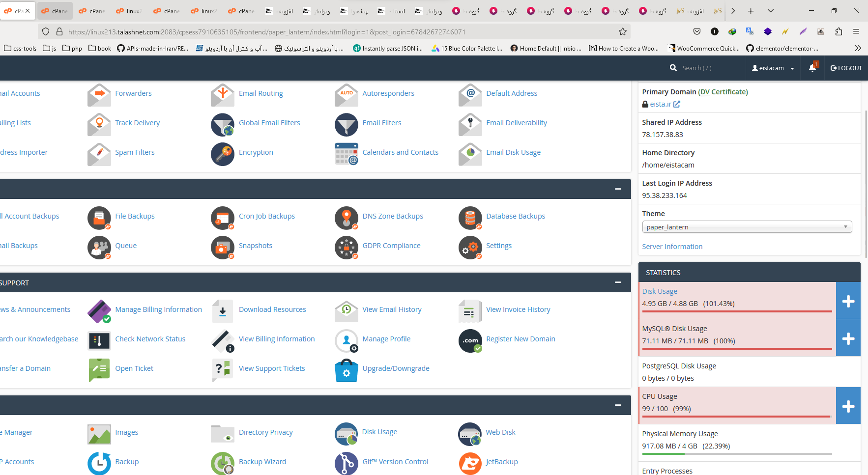
Task: Click the Snapshots camera icon
Action: 223,248
